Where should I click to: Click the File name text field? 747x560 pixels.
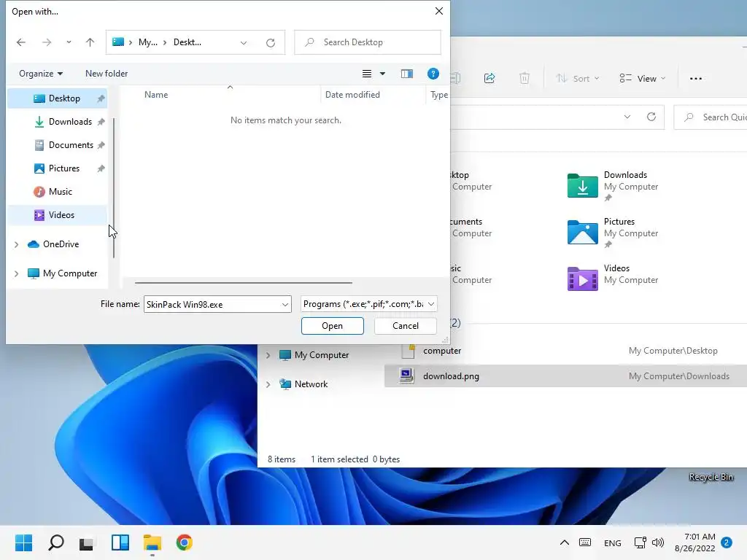212,304
